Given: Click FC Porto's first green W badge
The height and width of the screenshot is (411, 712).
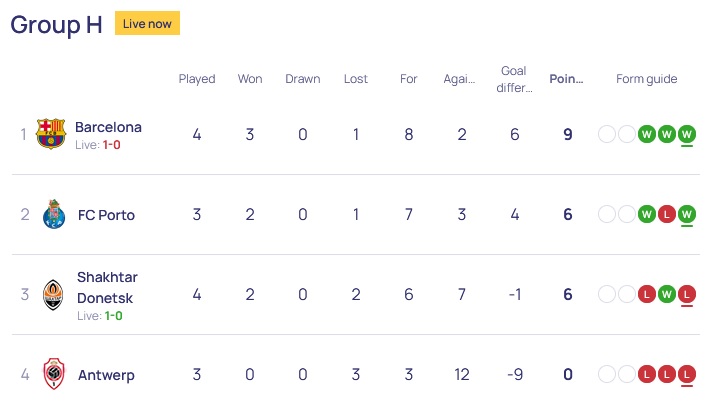Looking at the screenshot, I should [x=647, y=214].
